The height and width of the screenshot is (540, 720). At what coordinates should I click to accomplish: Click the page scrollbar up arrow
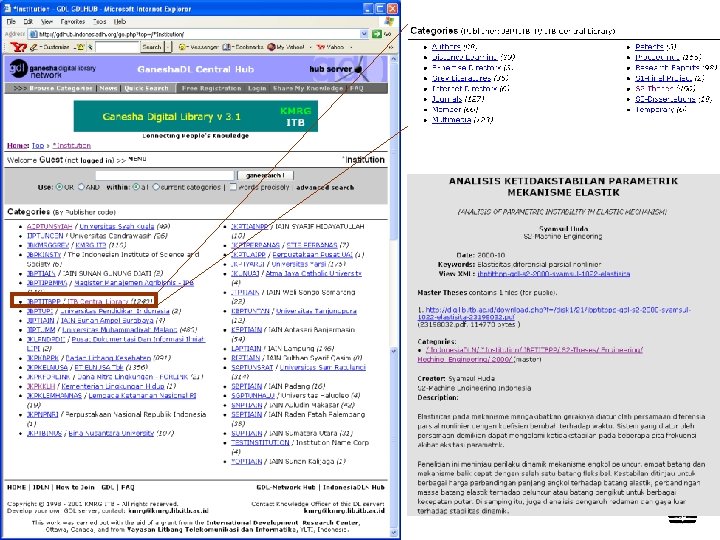[394, 60]
